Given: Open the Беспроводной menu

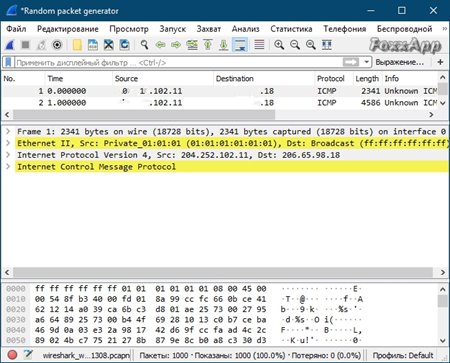Looking at the screenshot, I should 405,29.
